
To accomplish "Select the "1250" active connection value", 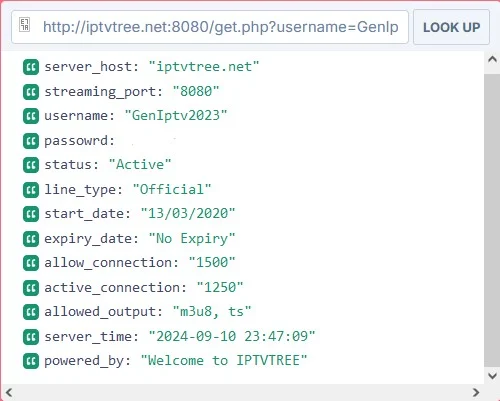I will [220, 287].
